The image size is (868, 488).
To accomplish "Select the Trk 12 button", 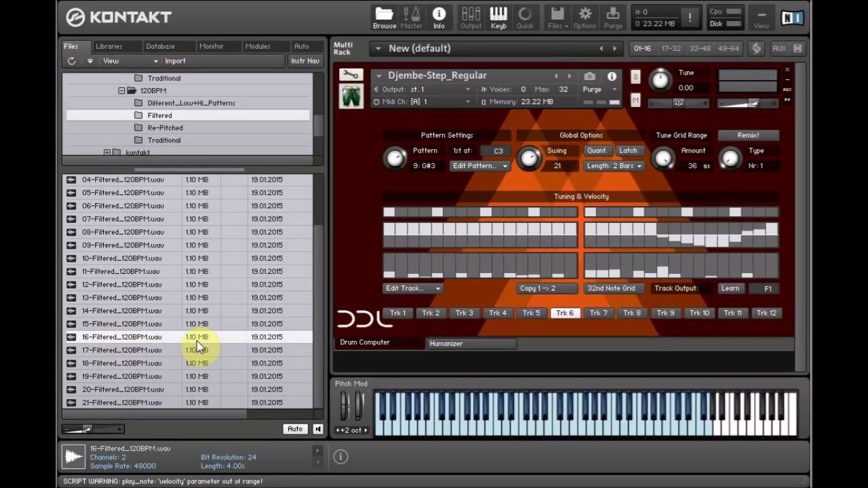I will coord(766,313).
